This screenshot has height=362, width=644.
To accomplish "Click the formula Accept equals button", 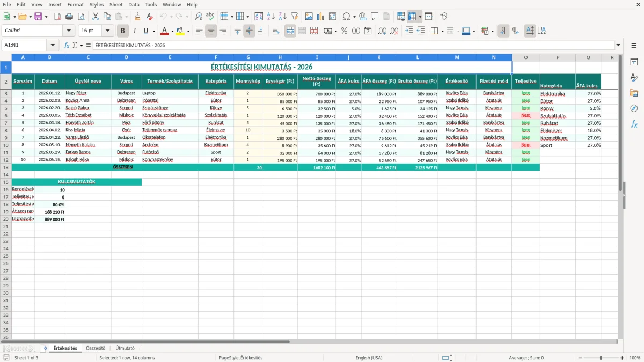I will 89,46.
